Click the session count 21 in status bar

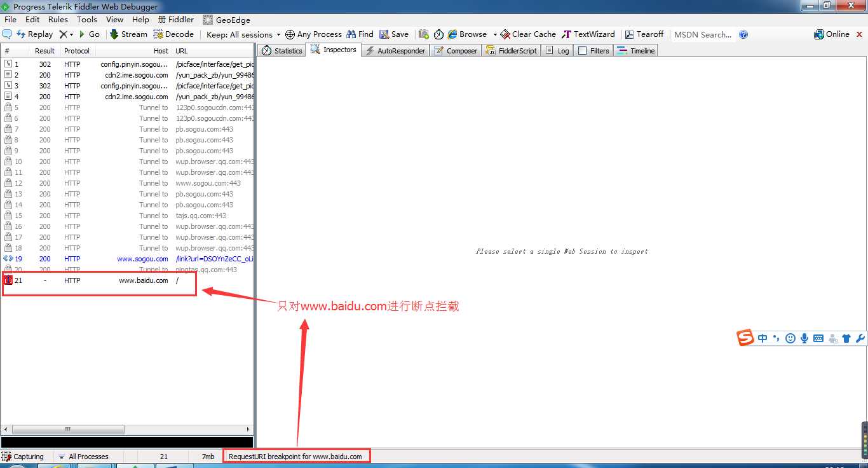click(164, 457)
